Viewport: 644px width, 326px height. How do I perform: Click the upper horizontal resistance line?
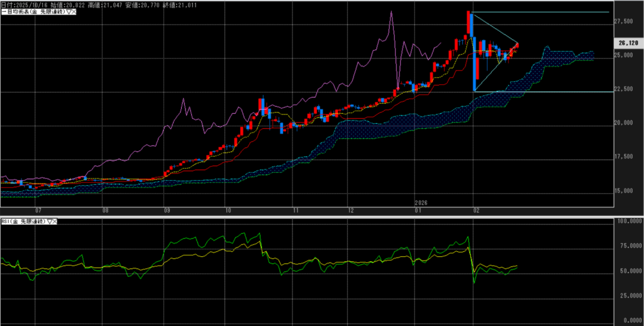click(553, 13)
